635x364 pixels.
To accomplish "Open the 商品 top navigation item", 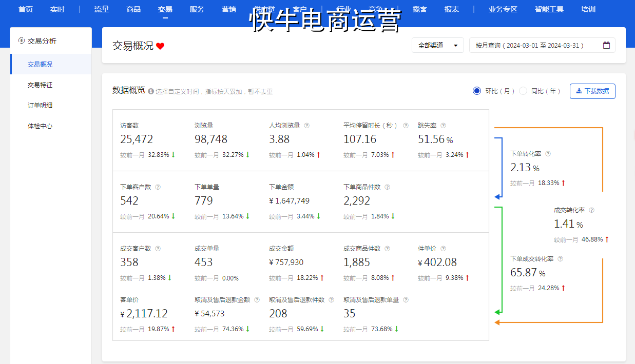I will [x=133, y=9].
